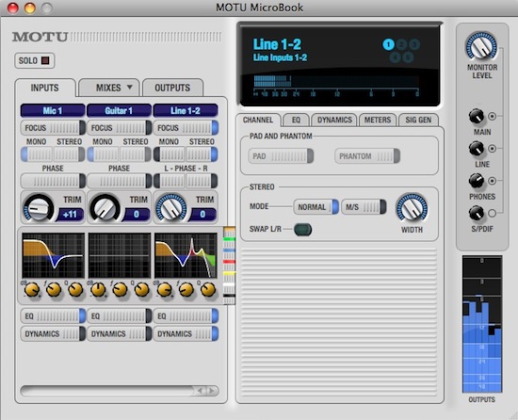Switch to the INPUTS tab
The height and width of the screenshot is (420, 518).
(x=44, y=88)
